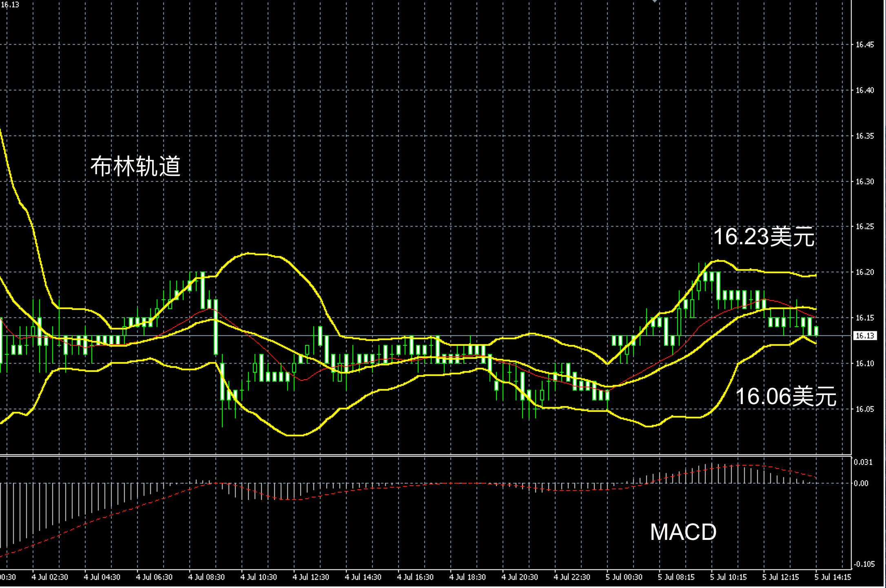The width and height of the screenshot is (886, 588).
Task: Select the 5 Jul 14:15 time axis label
Action: [x=832, y=577]
